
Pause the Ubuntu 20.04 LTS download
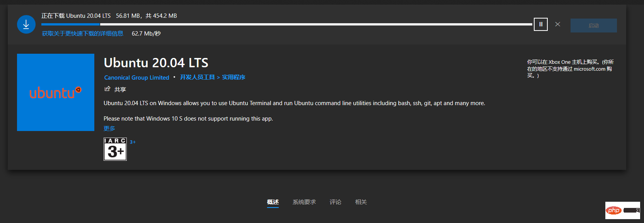[x=540, y=24]
